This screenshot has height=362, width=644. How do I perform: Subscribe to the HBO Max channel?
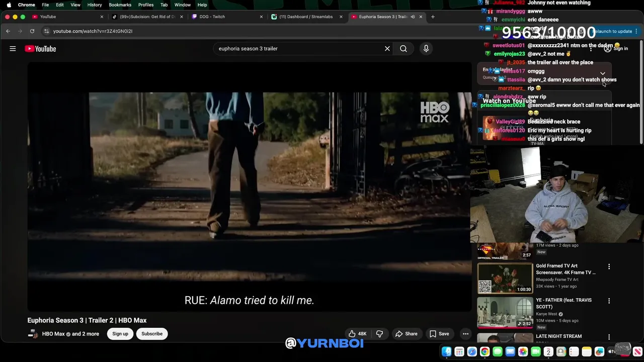click(152, 334)
